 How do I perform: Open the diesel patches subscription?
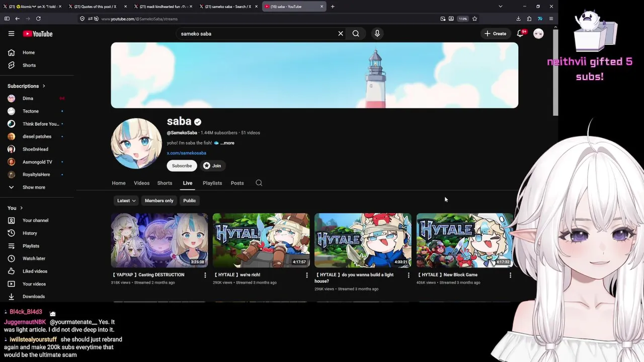coord(38,136)
